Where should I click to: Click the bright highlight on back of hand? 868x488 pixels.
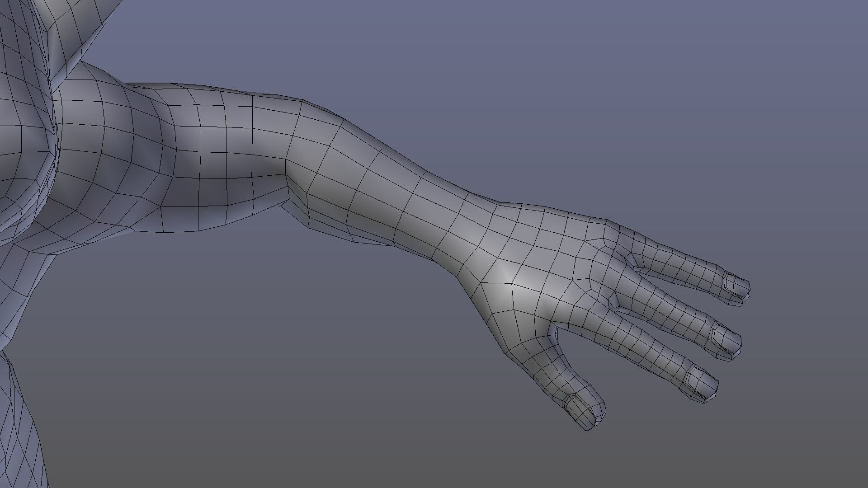tap(511, 277)
